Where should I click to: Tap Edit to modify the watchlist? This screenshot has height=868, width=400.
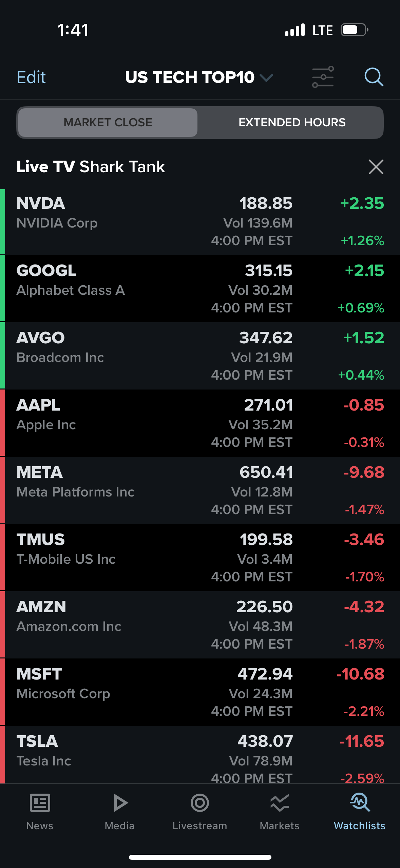(x=31, y=77)
